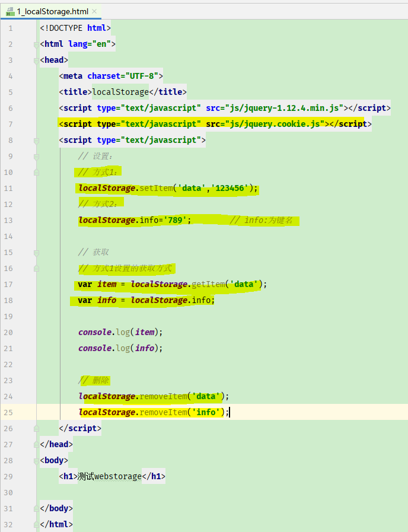The image size is (408, 532).
Task: Fold the script block at line 8
Action: tap(36, 141)
